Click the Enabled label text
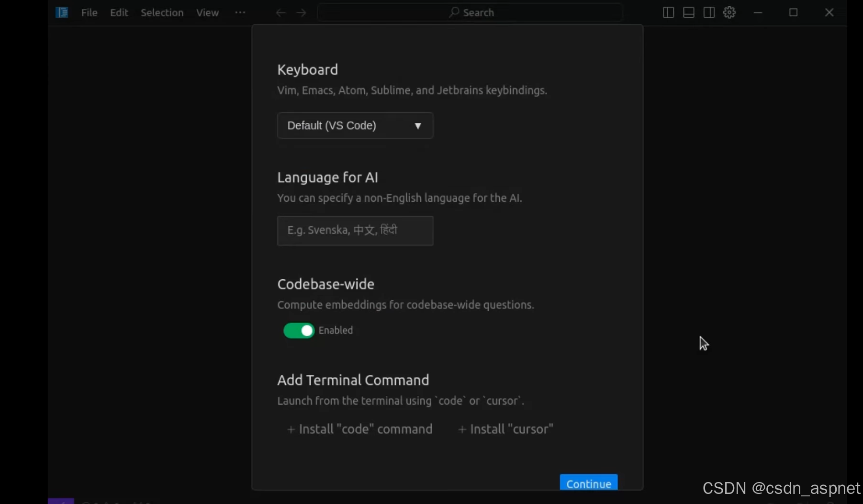 [x=336, y=330]
